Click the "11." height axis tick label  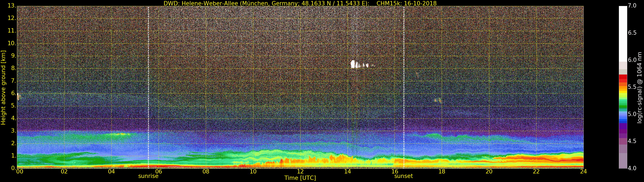pyautogui.click(x=12, y=31)
